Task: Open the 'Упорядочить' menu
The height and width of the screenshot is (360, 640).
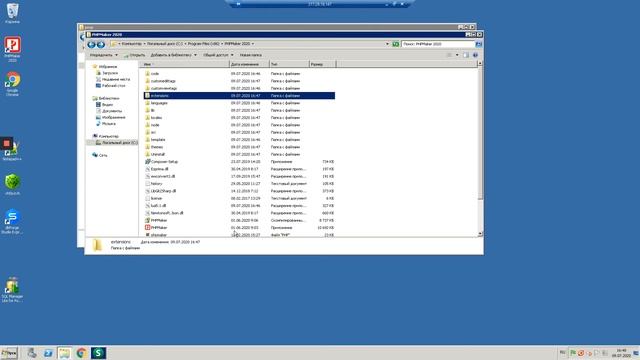Action: coord(103,55)
